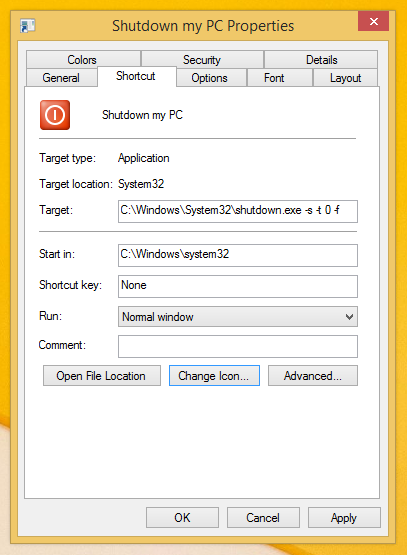Image resolution: width=407 pixels, height=555 pixels.
Task: Click the red shutdown power icon
Action: tap(55, 115)
